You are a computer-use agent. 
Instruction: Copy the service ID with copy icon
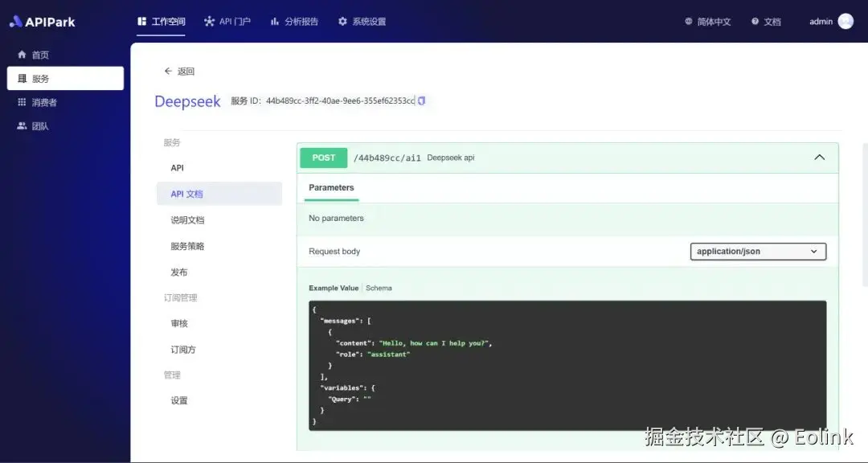pos(421,101)
